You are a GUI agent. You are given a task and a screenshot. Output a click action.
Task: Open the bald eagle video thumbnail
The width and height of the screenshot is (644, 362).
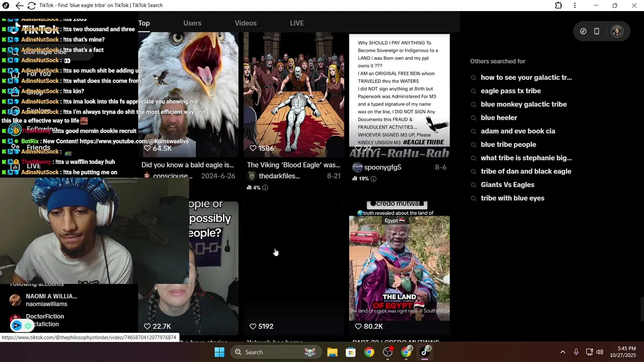(x=188, y=95)
